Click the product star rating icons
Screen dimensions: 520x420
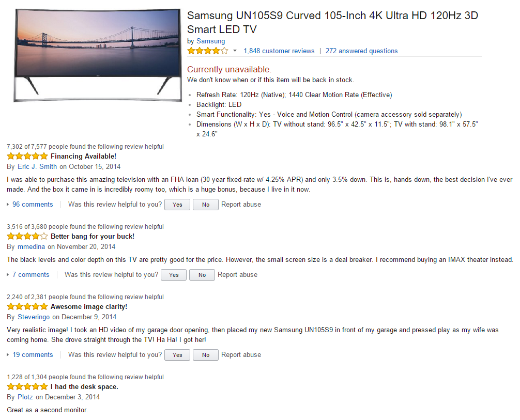pos(207,51)
